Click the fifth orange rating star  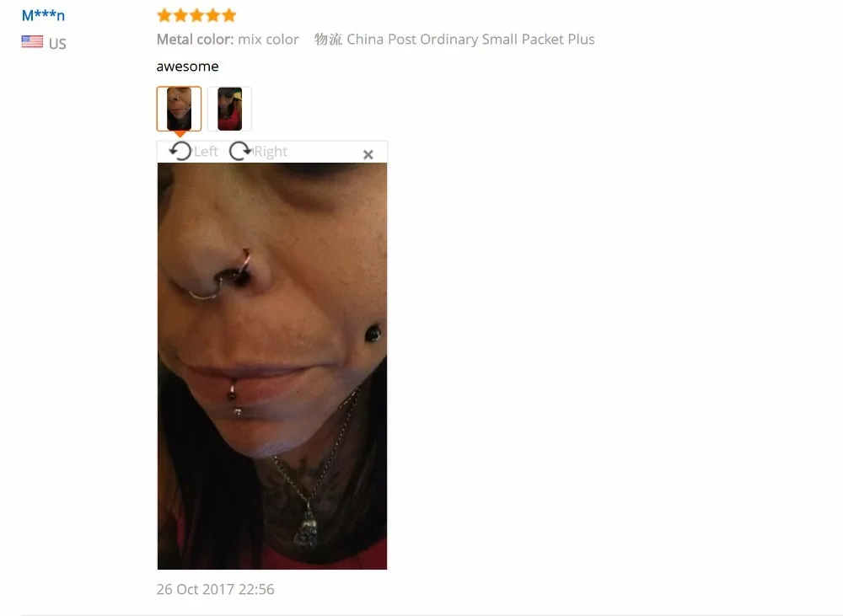(x=229, y=15)
